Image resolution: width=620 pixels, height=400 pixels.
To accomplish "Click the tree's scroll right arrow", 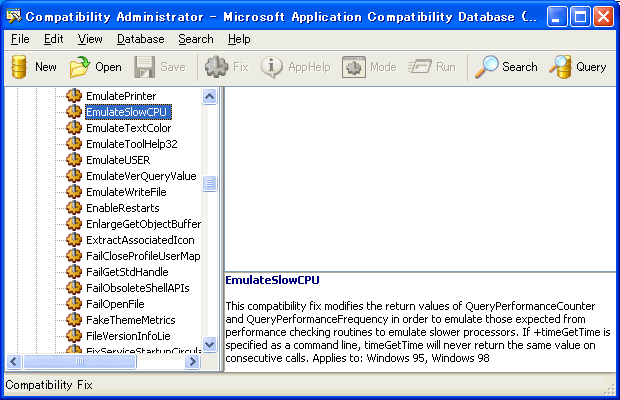I will 193,361.
